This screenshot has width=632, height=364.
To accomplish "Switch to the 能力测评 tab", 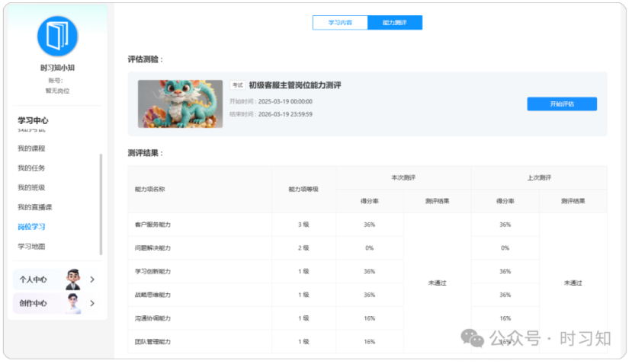I will click(395, 23).
